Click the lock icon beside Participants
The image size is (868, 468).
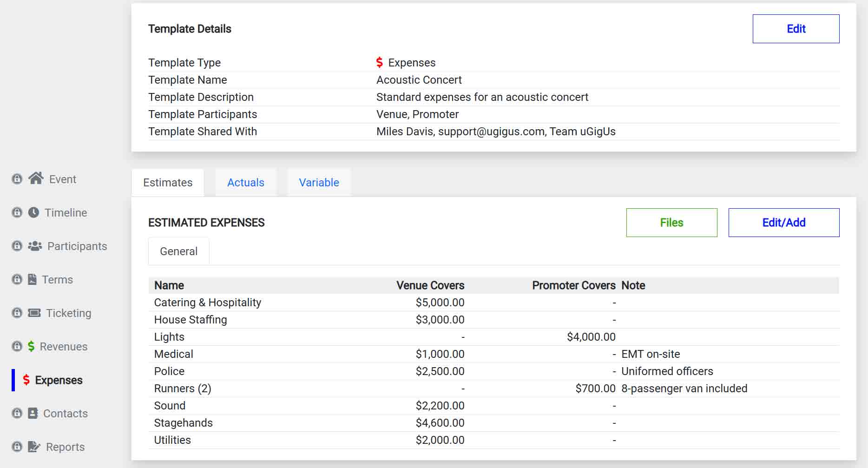(17, 246)
